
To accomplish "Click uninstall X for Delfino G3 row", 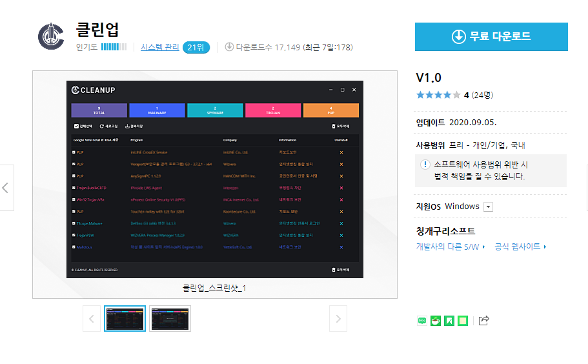I will pos(341,223).
